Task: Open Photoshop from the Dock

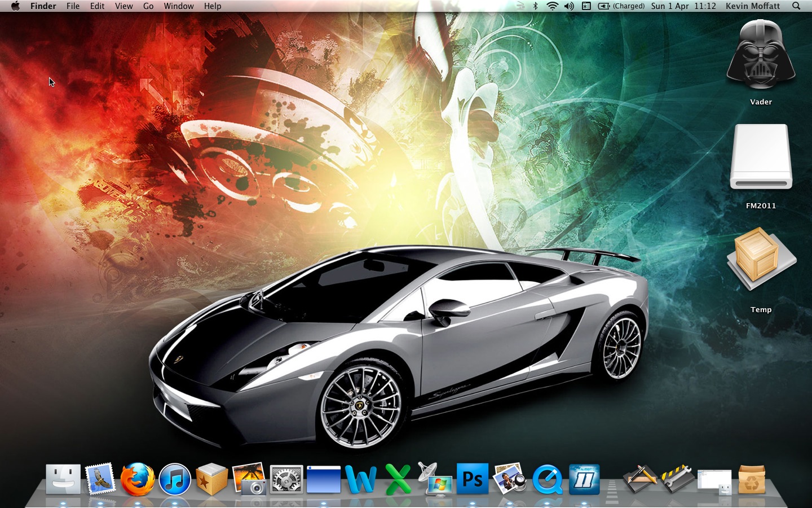Action: click(x=472, y=479)
